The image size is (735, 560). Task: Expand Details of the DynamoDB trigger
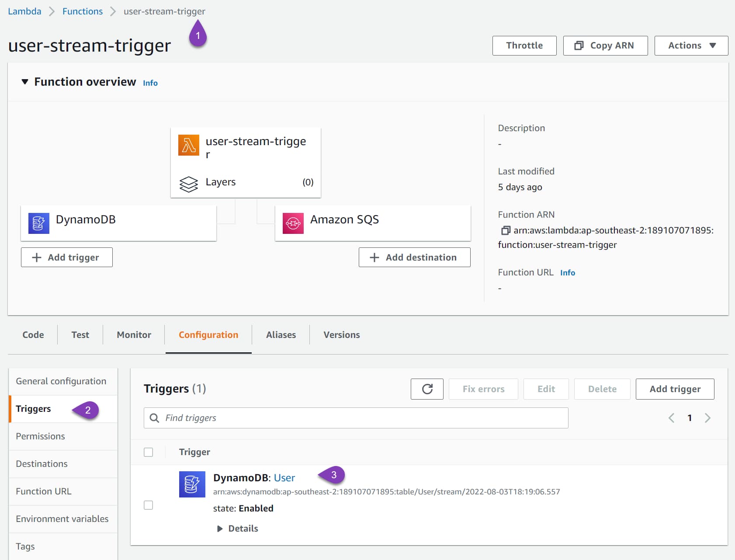pos(238,529)
